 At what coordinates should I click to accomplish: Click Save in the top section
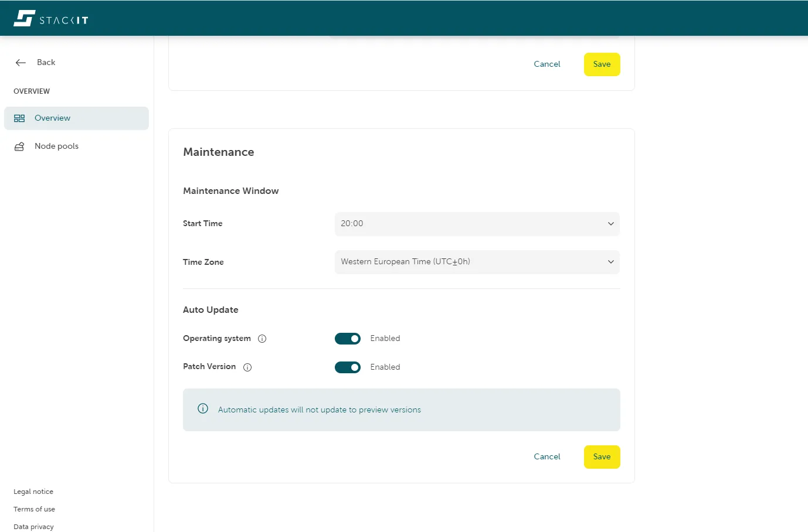[602, 64]
